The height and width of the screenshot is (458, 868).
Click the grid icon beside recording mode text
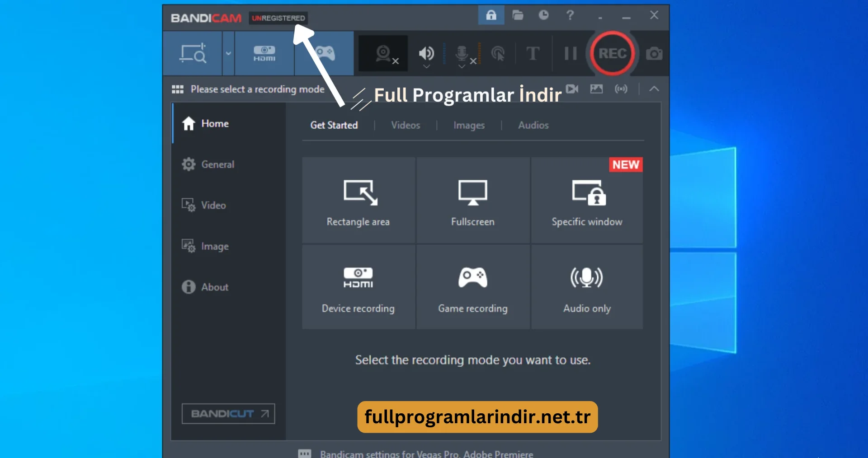177,89
